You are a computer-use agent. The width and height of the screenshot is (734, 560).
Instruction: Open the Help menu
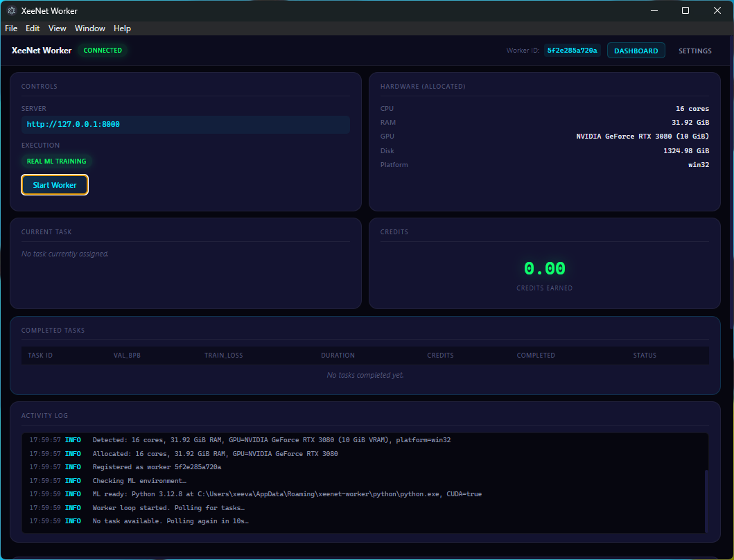pyautogui.click(x=122, y=28)
